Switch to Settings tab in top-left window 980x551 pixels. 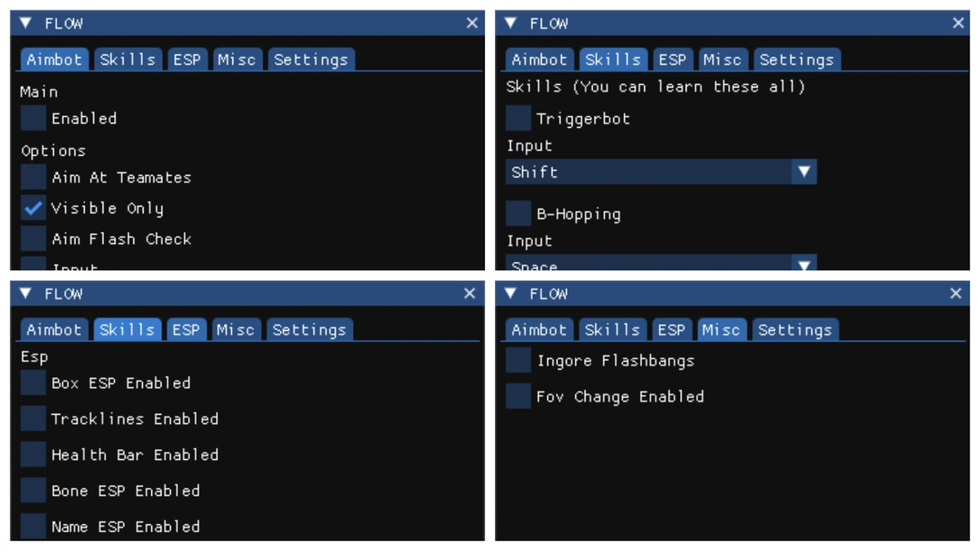(x=310, y=60)
